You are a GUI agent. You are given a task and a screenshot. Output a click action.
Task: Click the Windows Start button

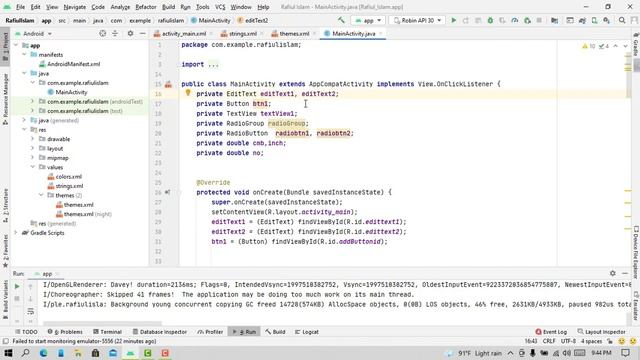(x=8, y=353)
